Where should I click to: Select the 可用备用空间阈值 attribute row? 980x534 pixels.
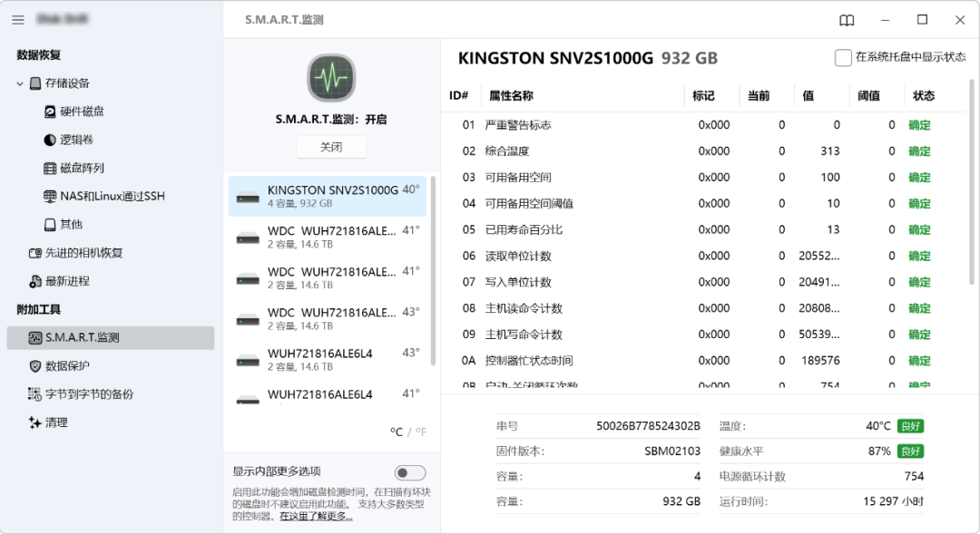[x=705, y=204]
